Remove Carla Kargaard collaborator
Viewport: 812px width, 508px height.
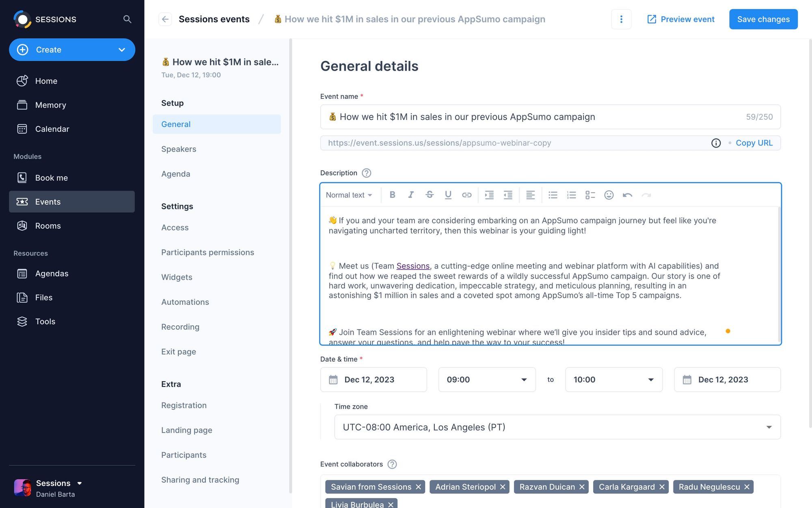662,487
